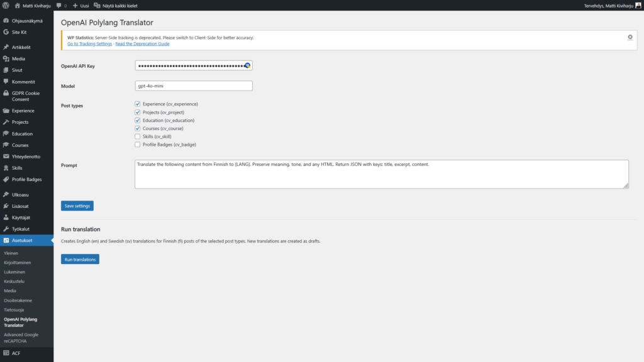Click the user avatar in top right

tap(638, 6)
